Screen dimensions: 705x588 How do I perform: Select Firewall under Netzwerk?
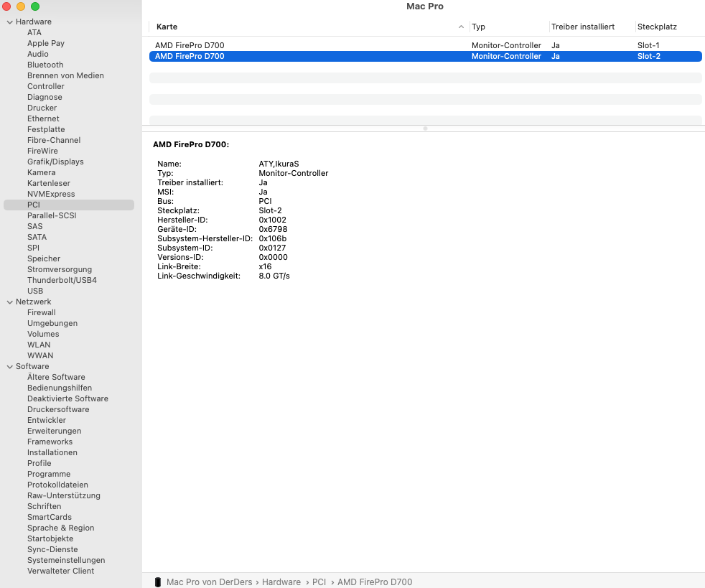42,312
